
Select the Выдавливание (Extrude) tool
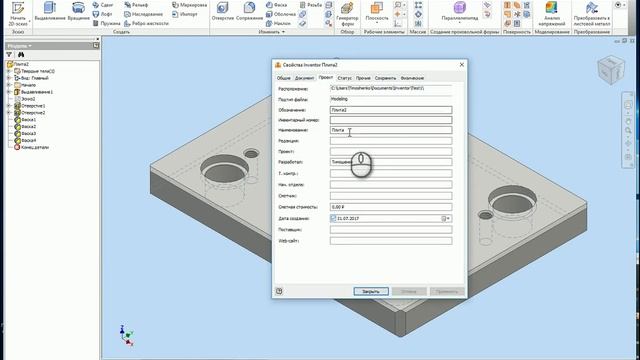(x=50, y=12)
